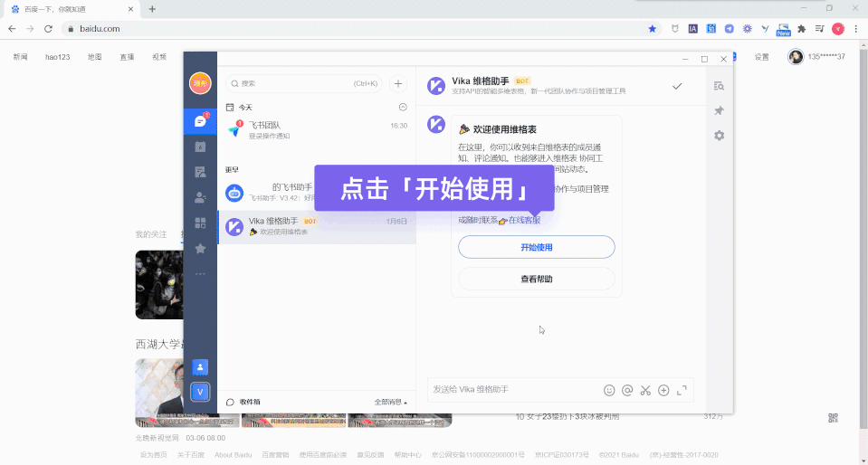Viewport: 868px width, 465px height.
Task: Open the 地图 link on Baidu
Action: [x=95, y=57]
